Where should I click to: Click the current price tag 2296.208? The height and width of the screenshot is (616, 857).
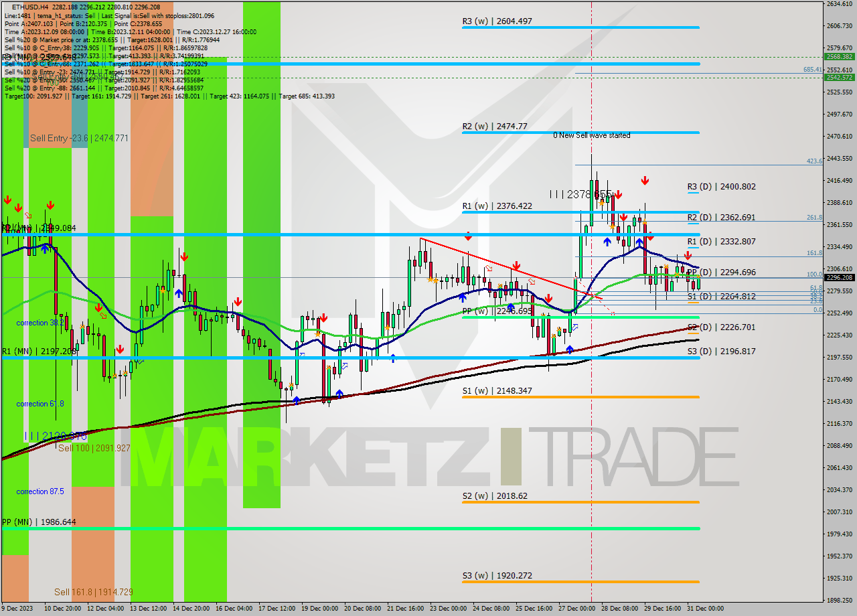click(x=840, y=277)
